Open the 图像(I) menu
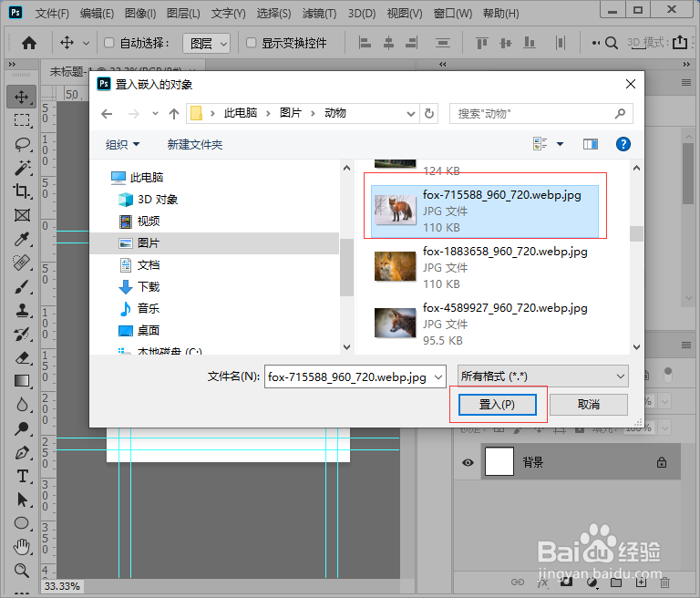This screenshot has width=700, height=598. point(140,14)
